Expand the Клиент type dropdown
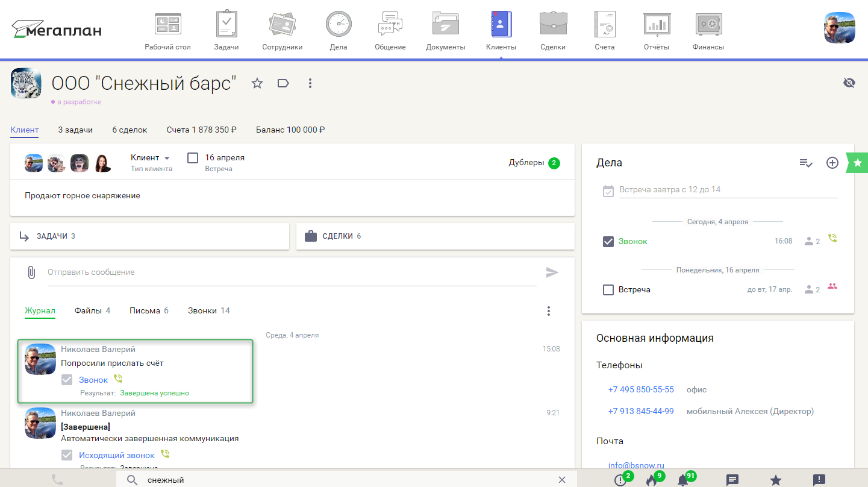 [x=151, y=158]
